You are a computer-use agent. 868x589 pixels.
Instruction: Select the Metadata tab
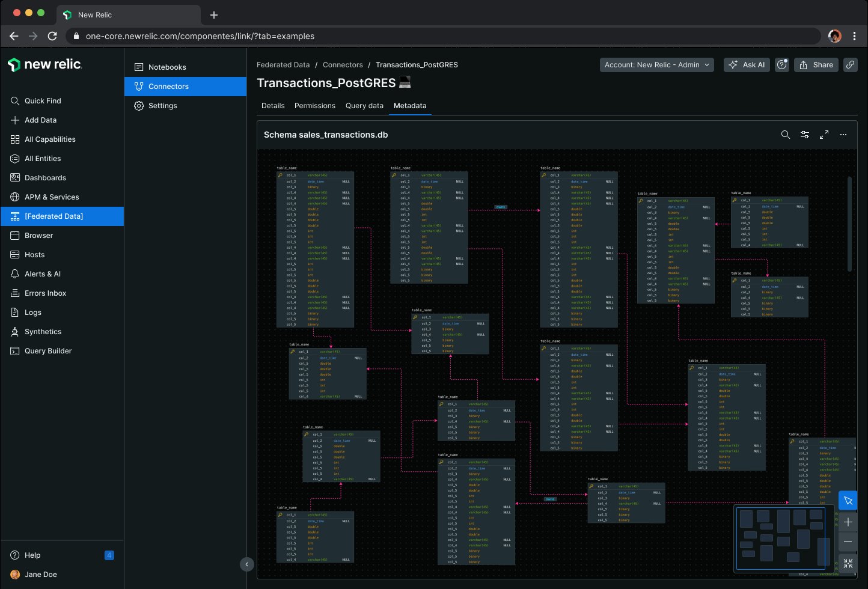tap(410, 106)
